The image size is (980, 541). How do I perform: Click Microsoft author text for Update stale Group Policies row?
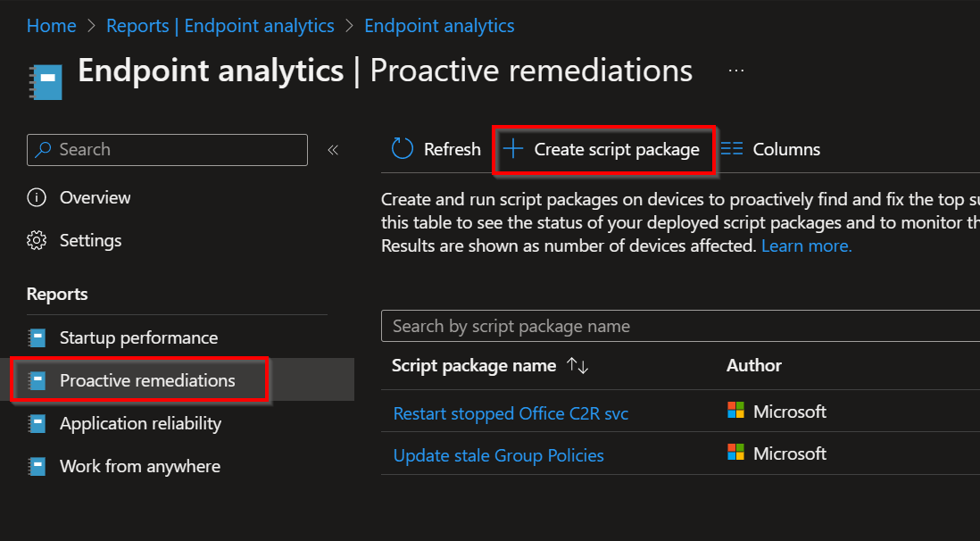(x=789, y=454)
